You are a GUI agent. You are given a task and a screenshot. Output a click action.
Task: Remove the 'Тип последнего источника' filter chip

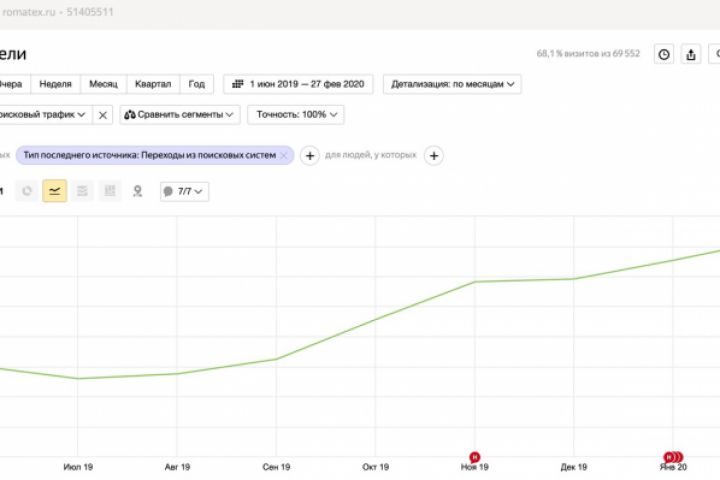tap(284, 155)
